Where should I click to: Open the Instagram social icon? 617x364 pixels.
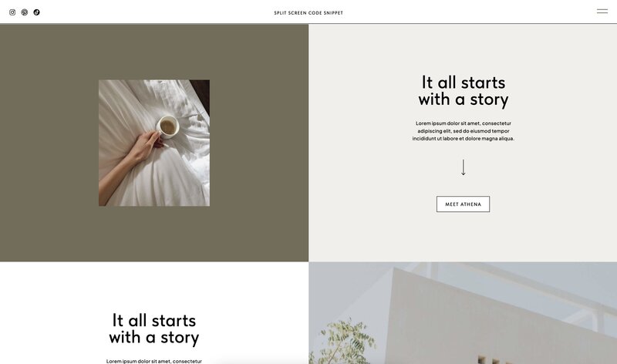tap(12, 12)
